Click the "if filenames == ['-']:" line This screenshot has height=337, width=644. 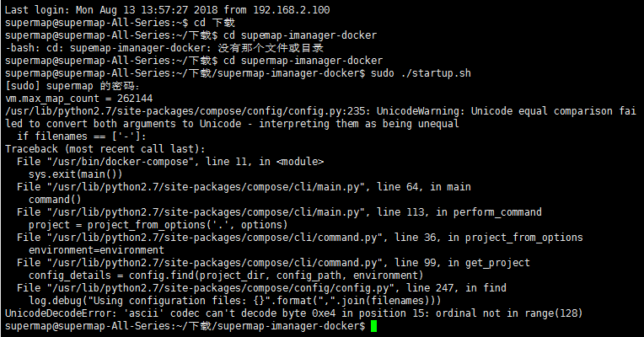pyautogui.click(x=81, y=136)
